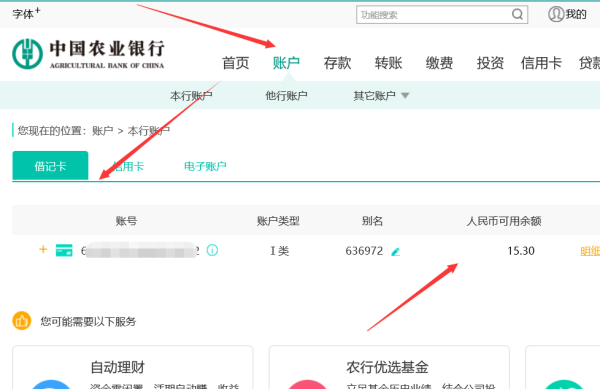Open the 存款 menu
Image resolution: width=600 pixels, height=389 pixels.
(337, 63)
